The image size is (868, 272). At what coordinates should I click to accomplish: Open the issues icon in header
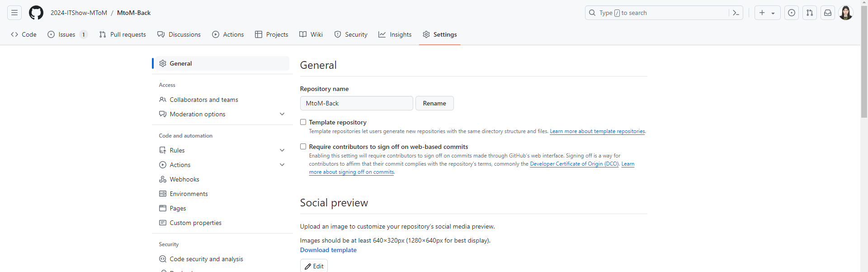[x=792, y=13]
